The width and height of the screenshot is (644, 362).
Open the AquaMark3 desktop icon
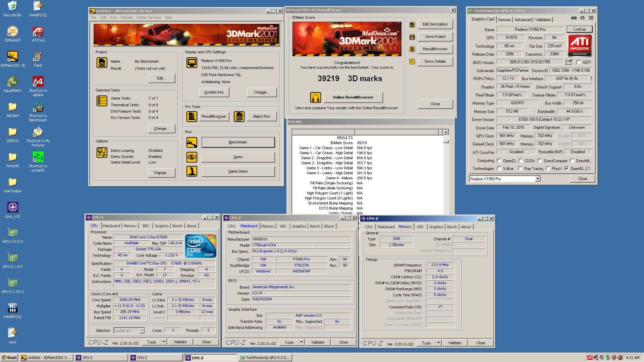tap(12, 84)
